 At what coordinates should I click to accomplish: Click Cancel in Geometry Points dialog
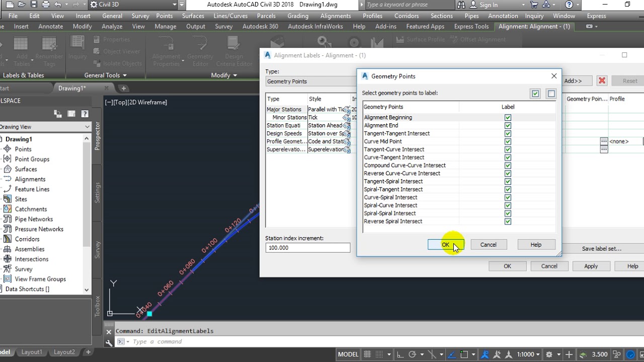pos(488,245)
